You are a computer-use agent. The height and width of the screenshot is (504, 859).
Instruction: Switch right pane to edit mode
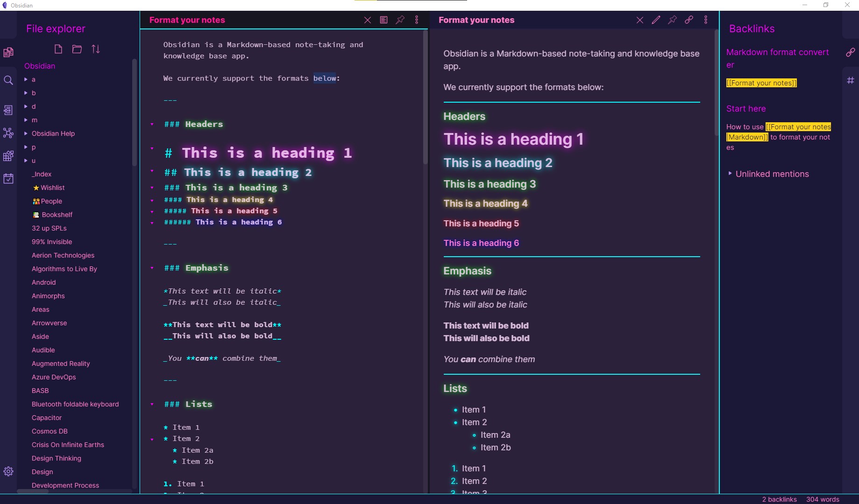tap(656, 20)
